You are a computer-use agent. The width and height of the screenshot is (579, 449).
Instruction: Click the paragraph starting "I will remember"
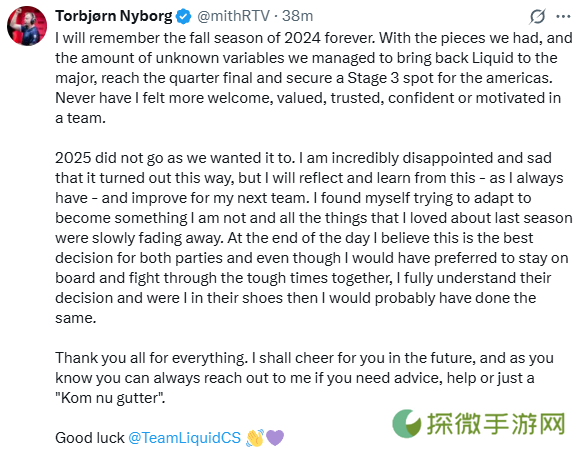[x=314, y=78]
